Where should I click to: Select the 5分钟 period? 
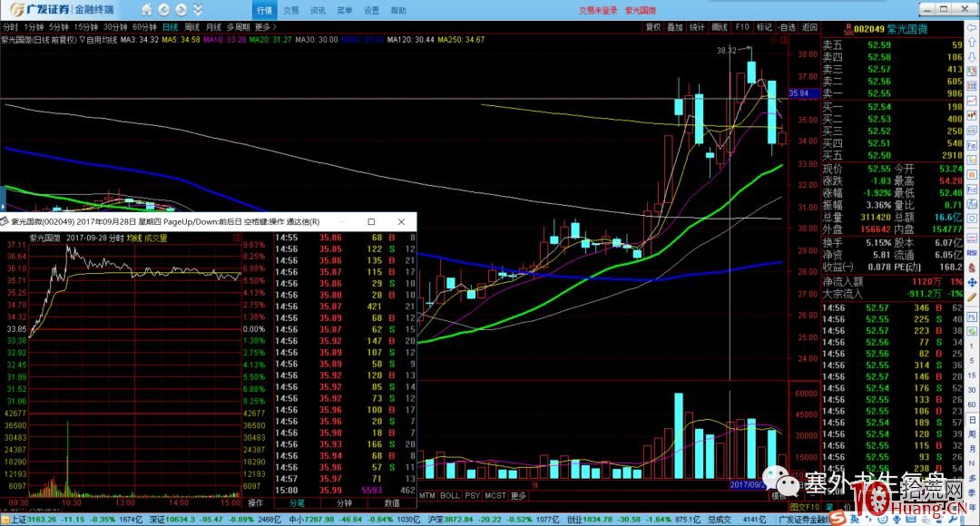click(x=59, y=27)
